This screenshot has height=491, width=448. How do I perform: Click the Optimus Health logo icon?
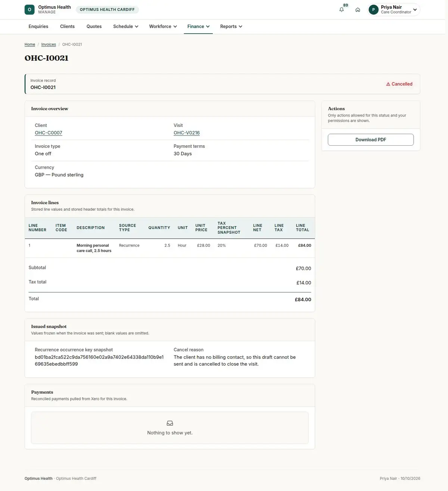pyautogui.click(x=29, y=10)
